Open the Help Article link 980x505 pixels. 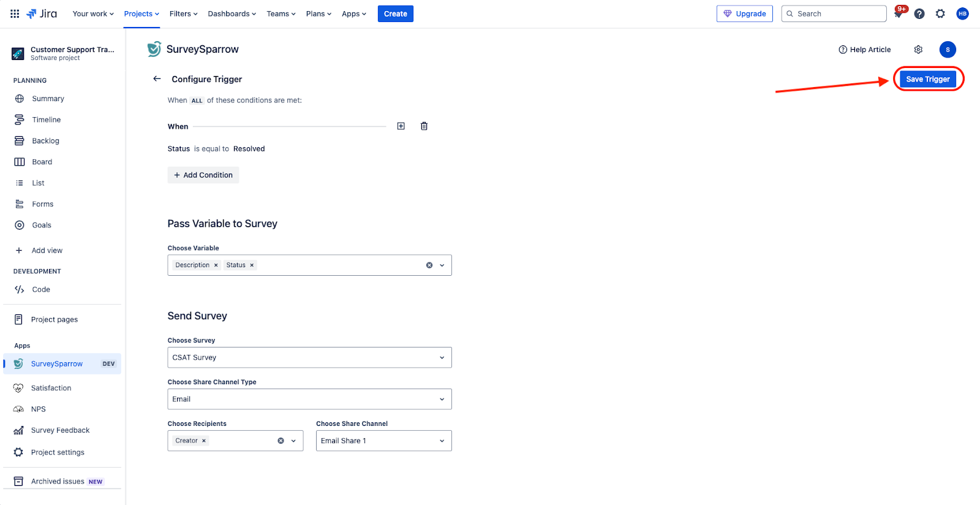(864, 50)
